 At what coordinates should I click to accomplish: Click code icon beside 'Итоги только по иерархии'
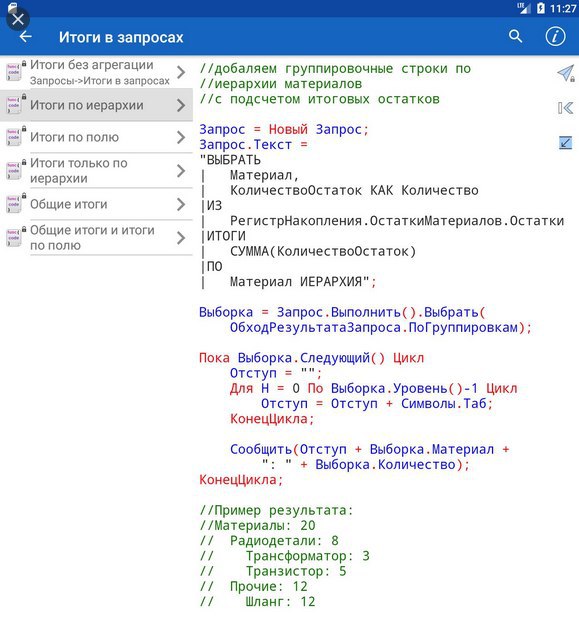coord(14,171)
